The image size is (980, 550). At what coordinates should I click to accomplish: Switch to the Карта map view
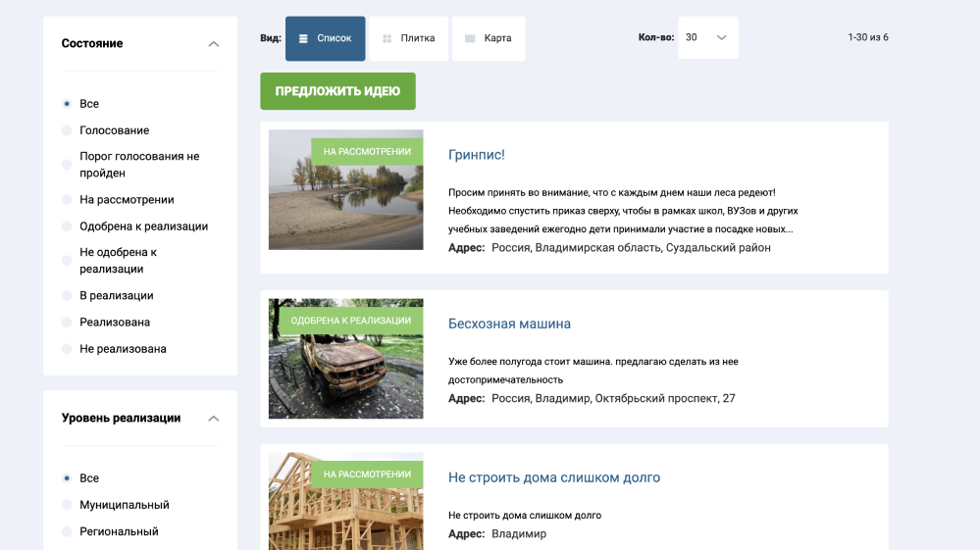(x=489, y=38)
